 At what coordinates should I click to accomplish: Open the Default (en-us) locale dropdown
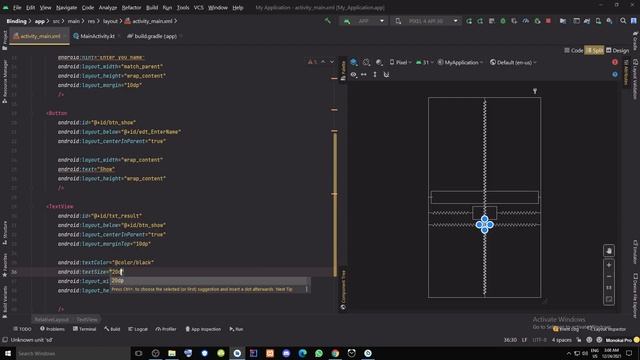[513, 62]
